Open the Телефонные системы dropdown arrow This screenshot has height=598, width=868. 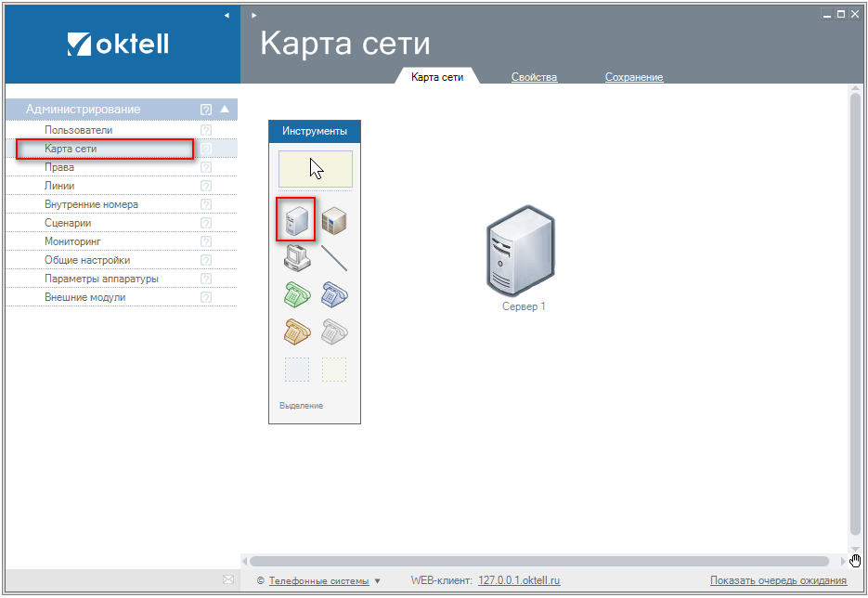point(378,581)
